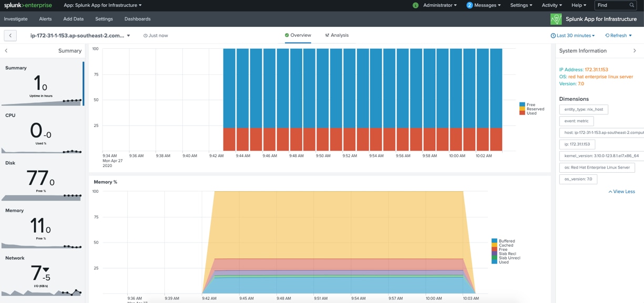Go to the Investigate page
This screenshot has width=644, height=303.
tap(16, 19)
